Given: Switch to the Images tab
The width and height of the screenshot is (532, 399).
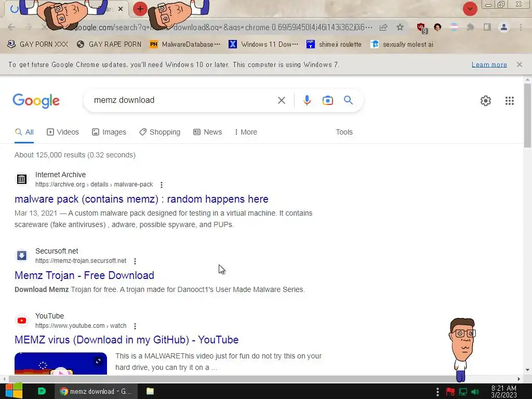Looking at the screenshot, I should pos(109,132).
